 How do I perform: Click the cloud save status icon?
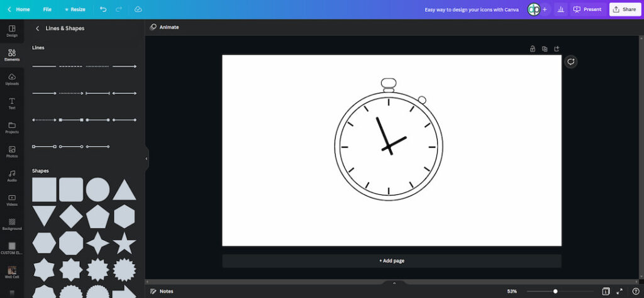coord(138,9)
